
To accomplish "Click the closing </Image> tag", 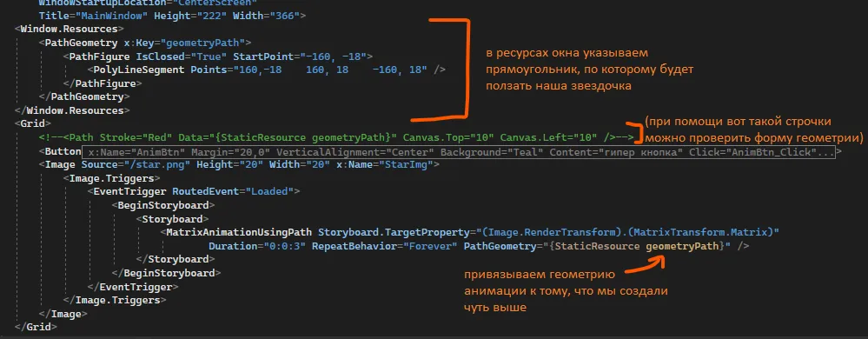I will (63, 314).
